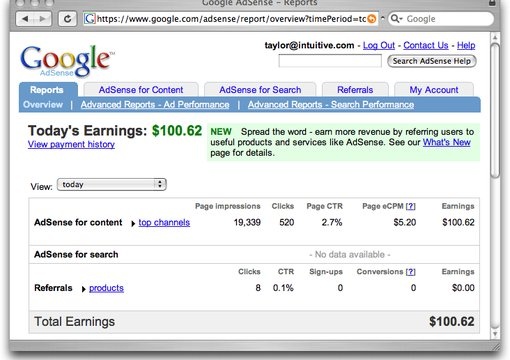Image resolution: width=510 pixels, height=360 pixels.
Task: Expand the products disclosure triangle under Referrals
Action: [x=84, y=289]
